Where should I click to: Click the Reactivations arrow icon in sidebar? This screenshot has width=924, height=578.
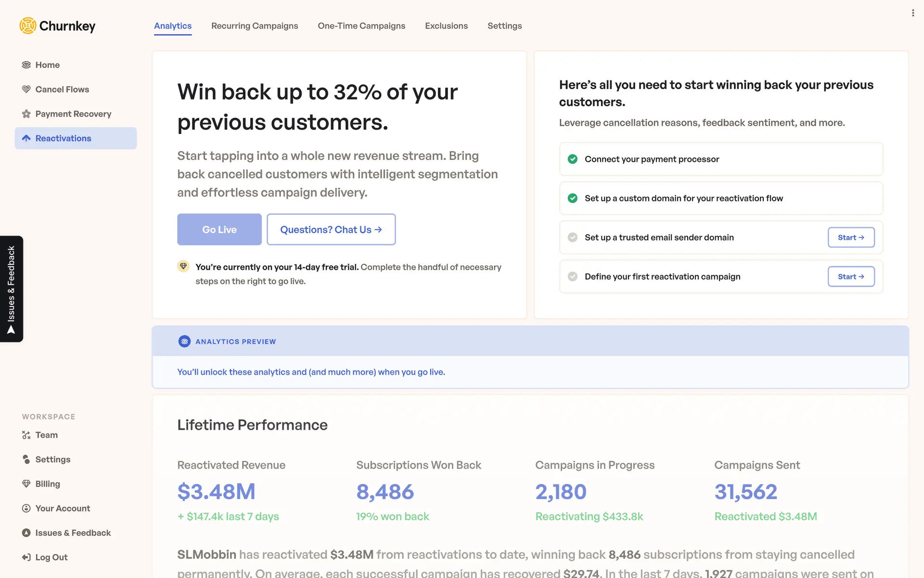point(26,138)
